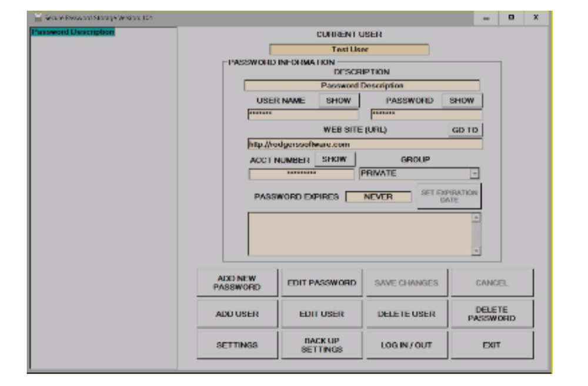Viewport: 588px width, 386px height.
Task: Click notes scrollbar down arrow
Action: pyautogui.click(x=476, y=251)
